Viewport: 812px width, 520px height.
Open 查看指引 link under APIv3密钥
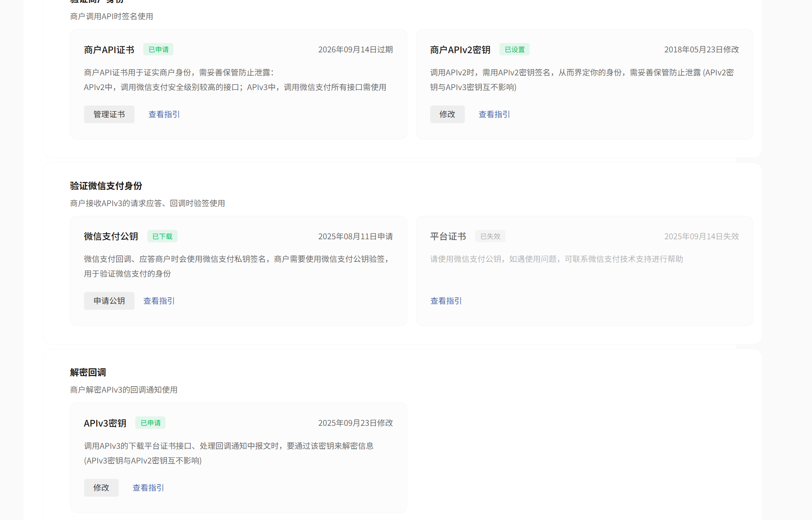[148, 488]
